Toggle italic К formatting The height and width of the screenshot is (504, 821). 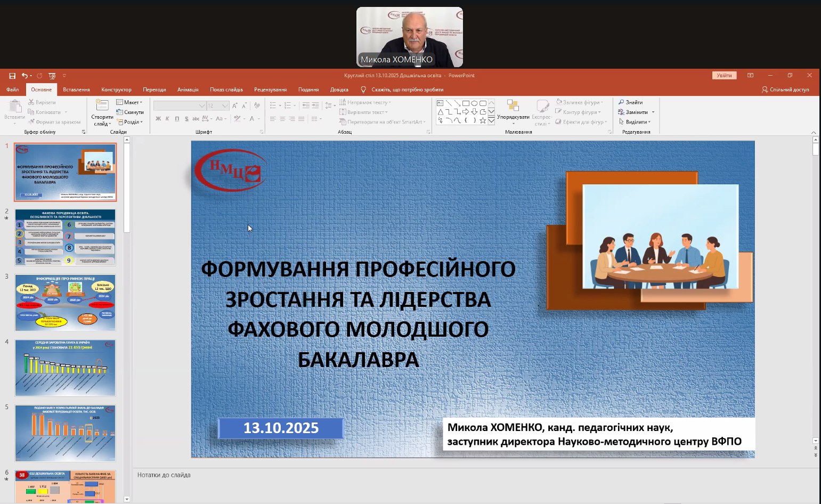pyautogui.click(x=167, y=119)
